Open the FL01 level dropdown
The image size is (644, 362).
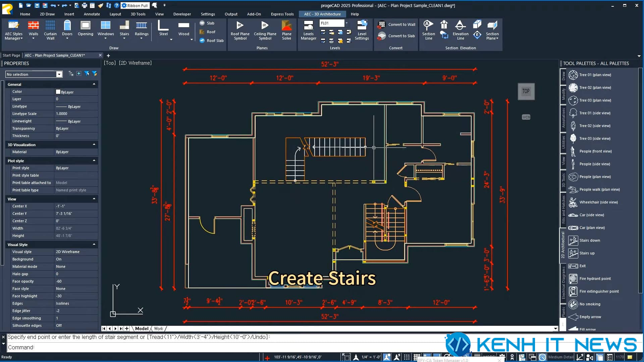tap(346, 23)
